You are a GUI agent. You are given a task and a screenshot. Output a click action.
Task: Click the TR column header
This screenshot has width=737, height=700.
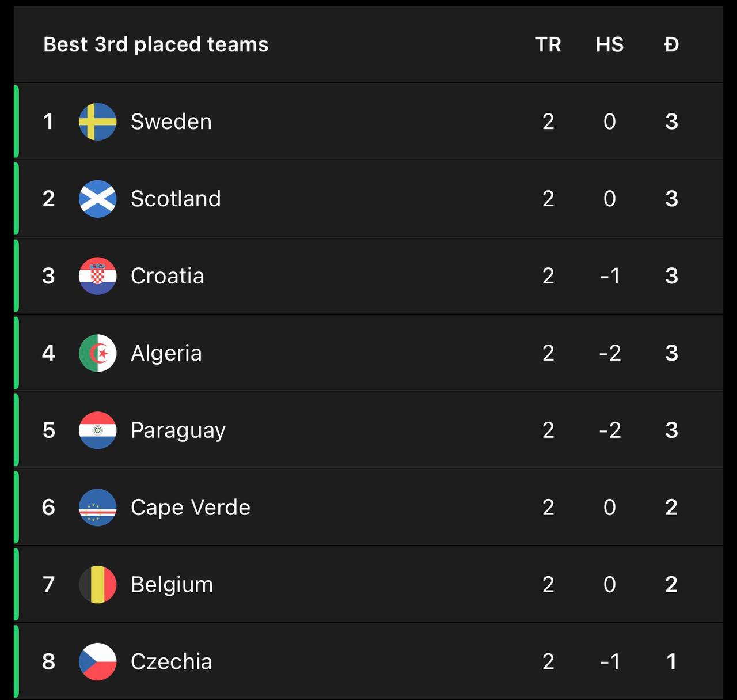[548, 44]
